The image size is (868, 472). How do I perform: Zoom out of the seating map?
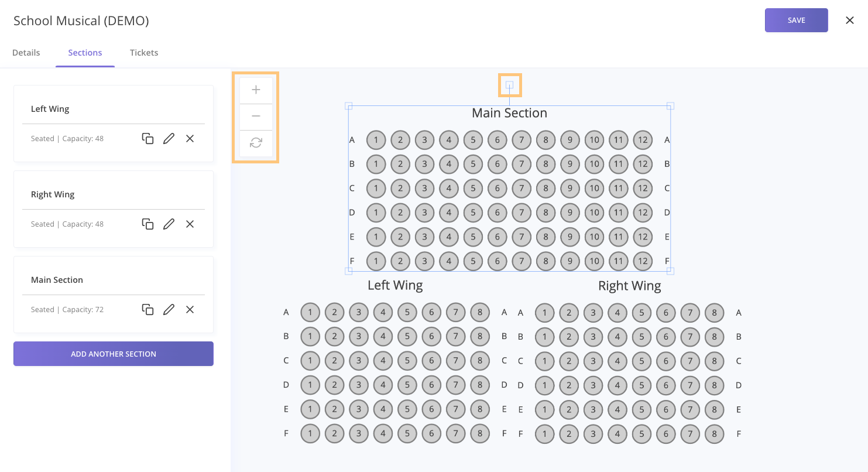(256, 116)
